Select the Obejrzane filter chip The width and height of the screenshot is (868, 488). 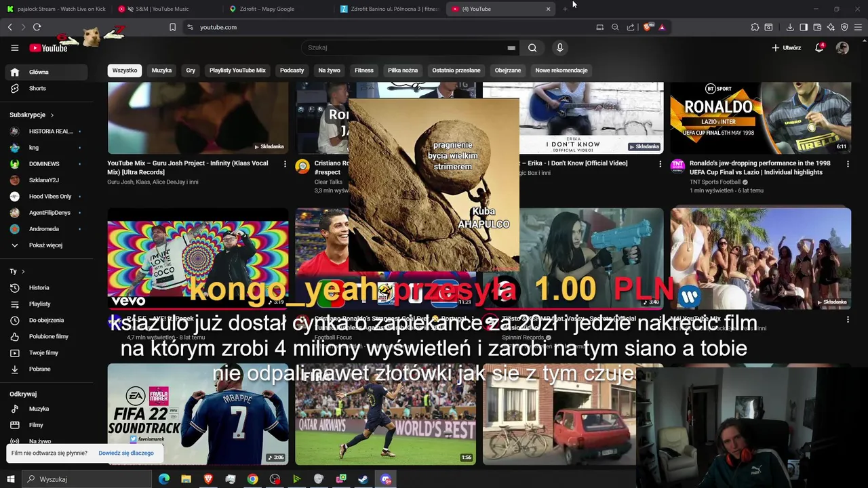click(x=508, y=70)
